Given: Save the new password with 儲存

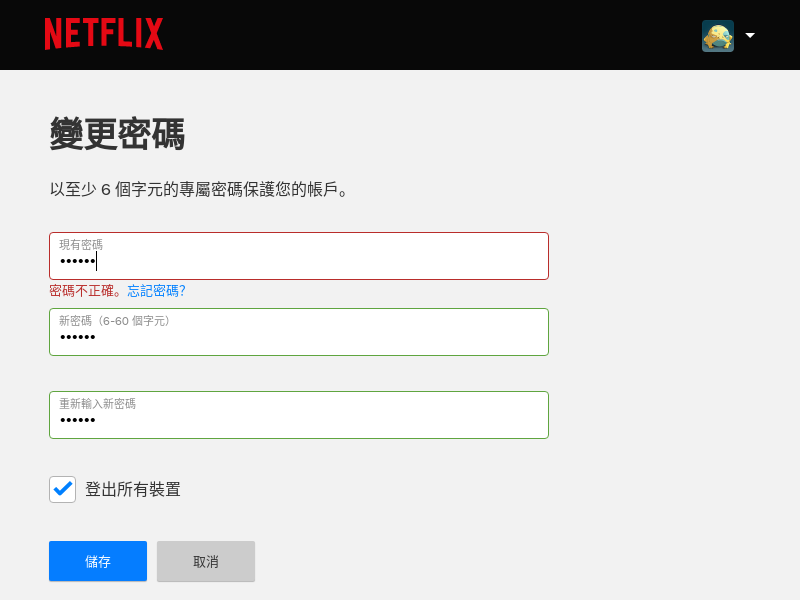Looking at the screenshot, I should coord(98,561).
